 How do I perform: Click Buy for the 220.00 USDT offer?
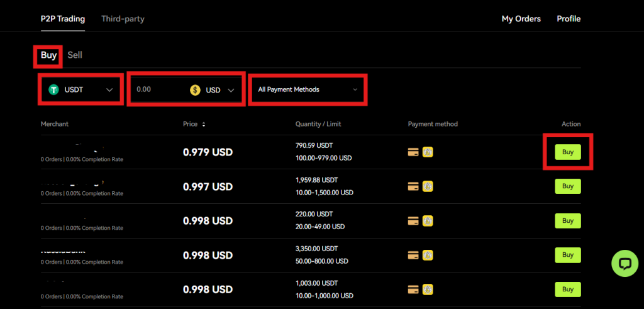pyautogui.click(x=568, y=221)
